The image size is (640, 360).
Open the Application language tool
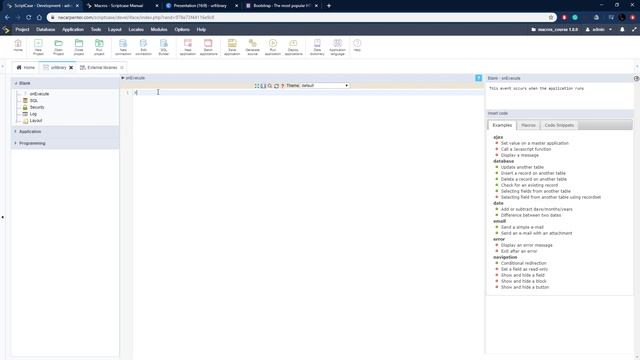[338, 47]
